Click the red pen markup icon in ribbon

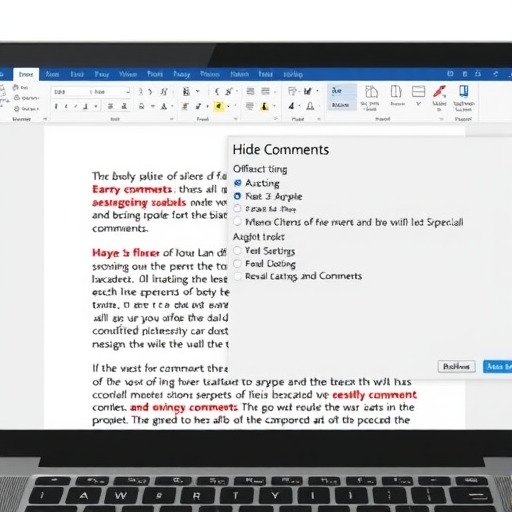pyautogui.click(x=439, y=91)
